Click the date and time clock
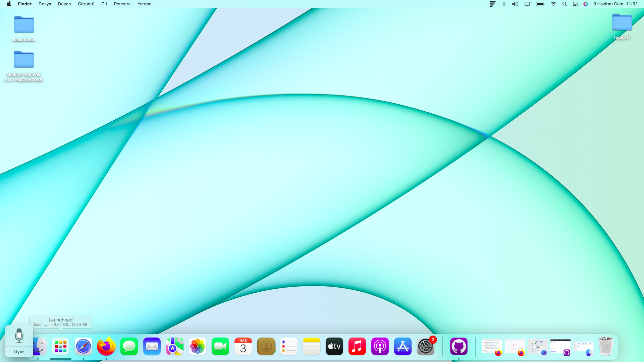644x362 pixels. 615,4
